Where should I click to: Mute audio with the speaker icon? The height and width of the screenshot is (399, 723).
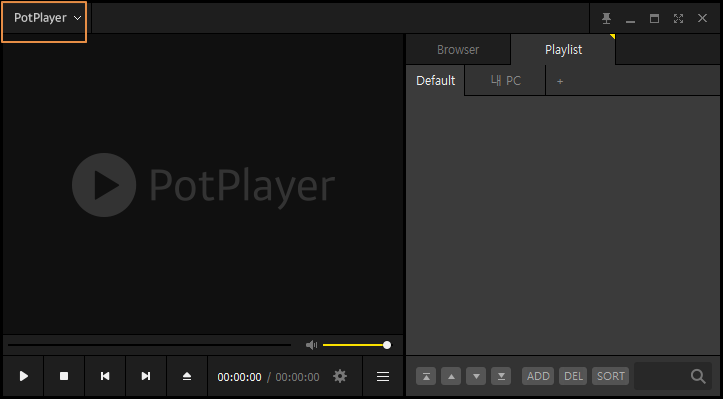tap(311, 345)
